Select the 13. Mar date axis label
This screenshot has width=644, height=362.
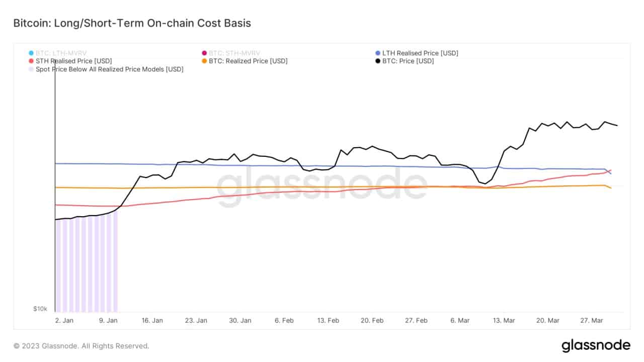coord(503,320)
